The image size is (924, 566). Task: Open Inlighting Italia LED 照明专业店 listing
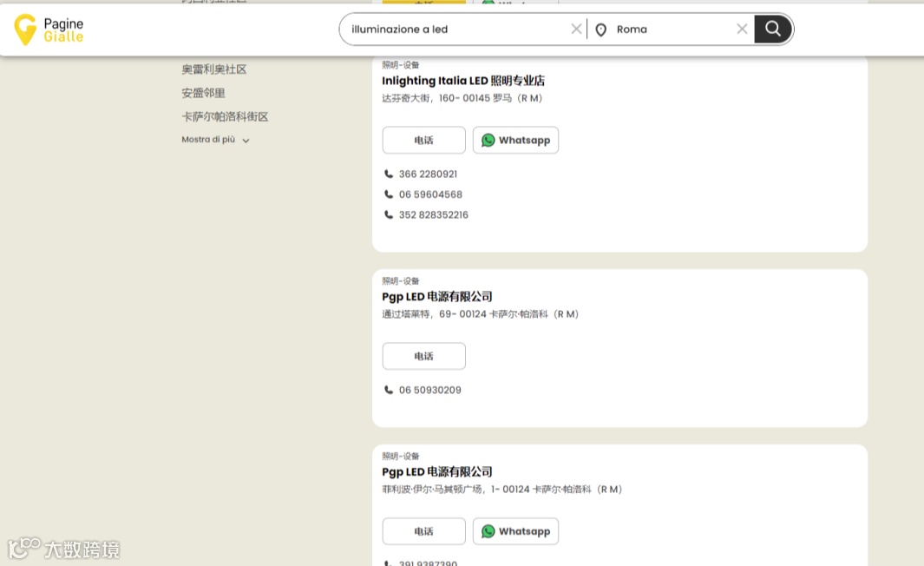463,81
